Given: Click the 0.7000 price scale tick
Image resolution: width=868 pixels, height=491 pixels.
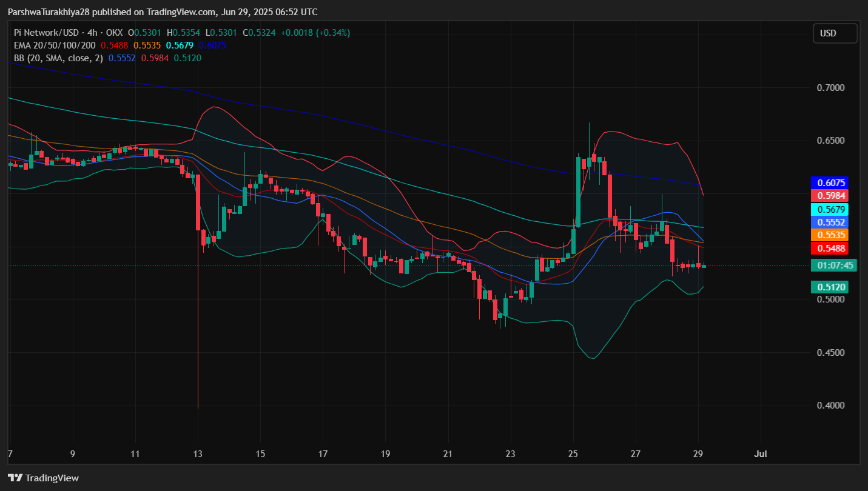Looking at the screenshot, I should tap(830, 88).
